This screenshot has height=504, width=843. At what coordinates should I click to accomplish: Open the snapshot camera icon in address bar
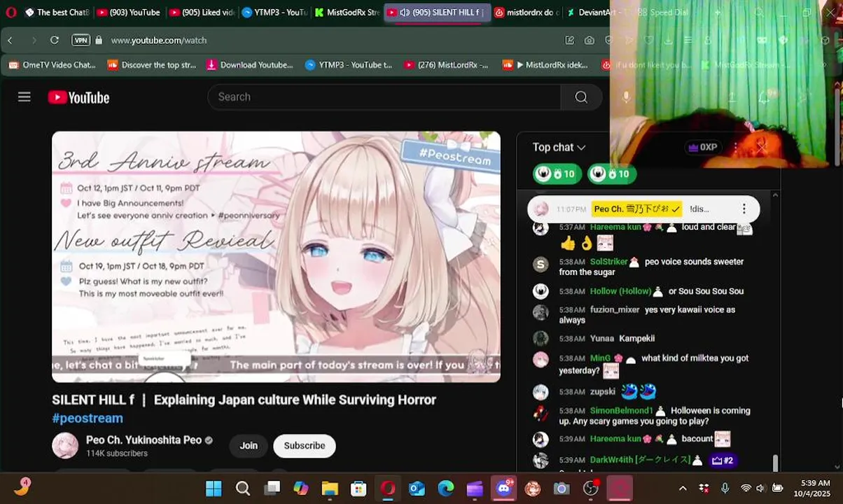click(x=590, y=40)
